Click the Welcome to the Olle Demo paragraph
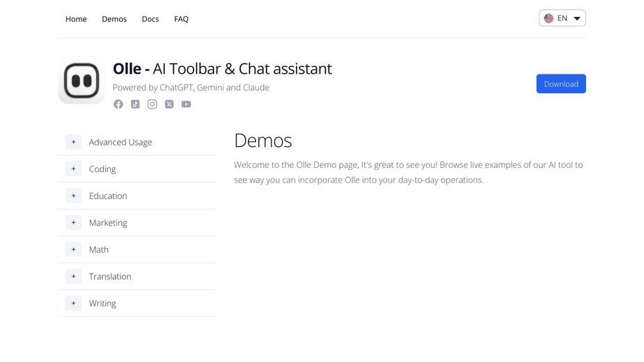This screenshot has height=362, width=644. coord(408,172)
